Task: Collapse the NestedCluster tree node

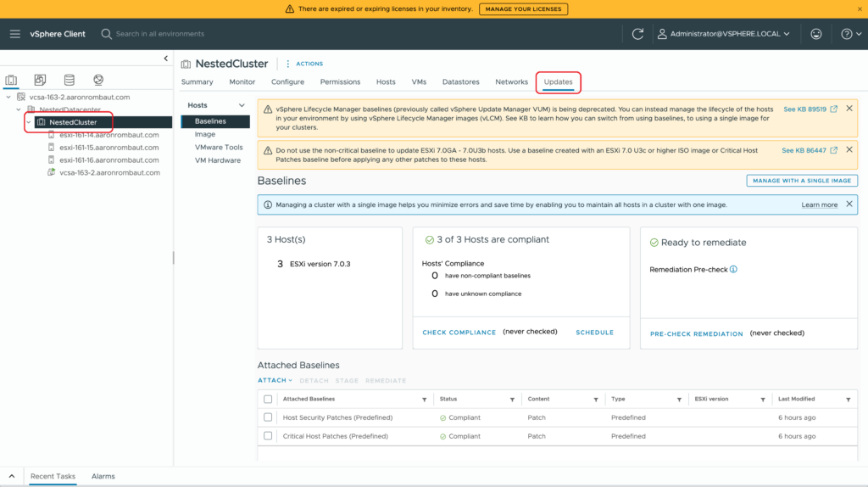Action: [x=29, y=122]
